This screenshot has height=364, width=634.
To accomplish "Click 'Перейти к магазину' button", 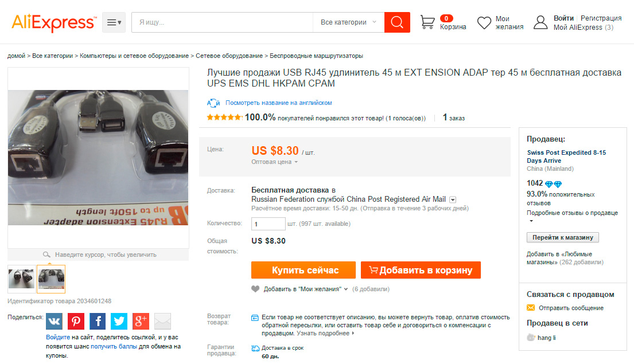I will point(562,237).
